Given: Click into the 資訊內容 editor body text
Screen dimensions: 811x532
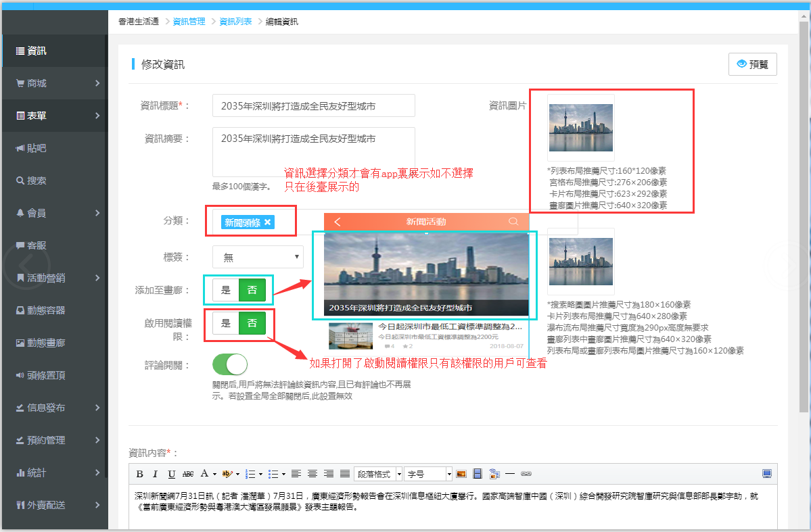Looking at the screenshot, I should click(x=453, y=507).
